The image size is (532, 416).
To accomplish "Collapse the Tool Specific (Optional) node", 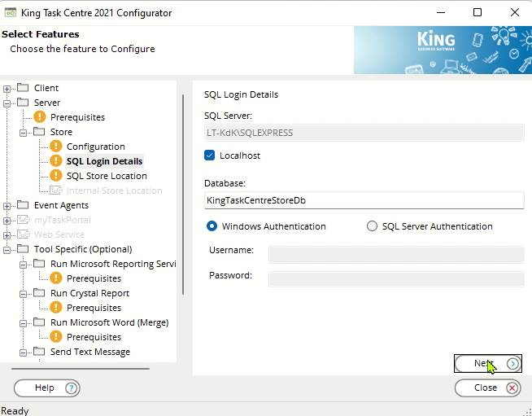I will tap(7, 250).
